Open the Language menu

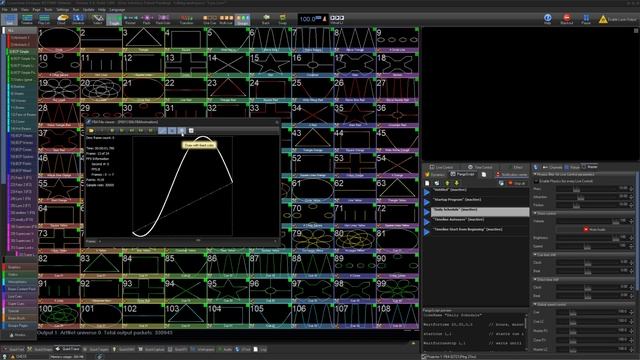pos(118,9)
